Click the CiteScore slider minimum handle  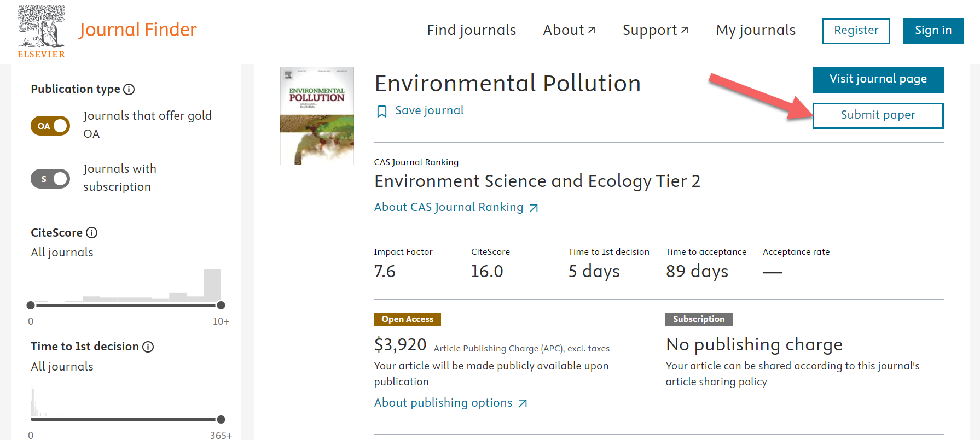31,305
